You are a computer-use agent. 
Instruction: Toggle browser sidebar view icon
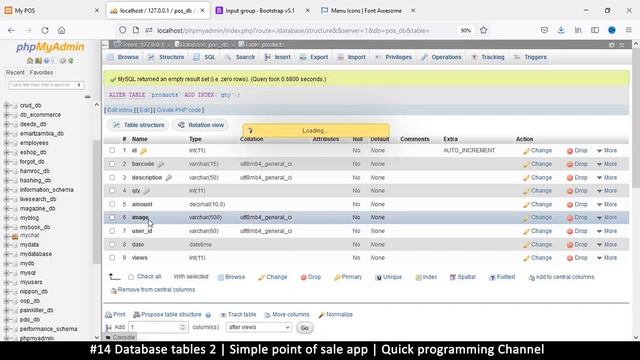click(595, 30)
